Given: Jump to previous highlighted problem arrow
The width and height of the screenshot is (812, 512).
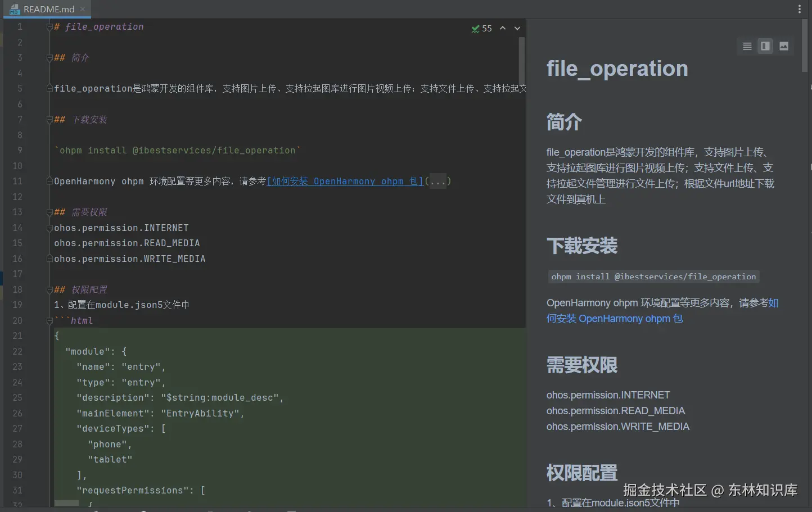Looking at the screenshot, I should (503, 28).
